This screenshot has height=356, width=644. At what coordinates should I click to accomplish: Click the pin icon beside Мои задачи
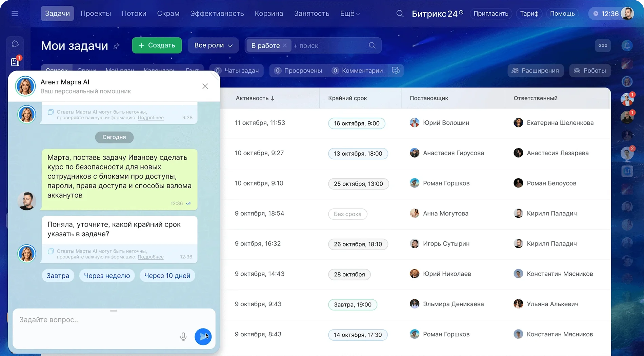pos(117,46)
